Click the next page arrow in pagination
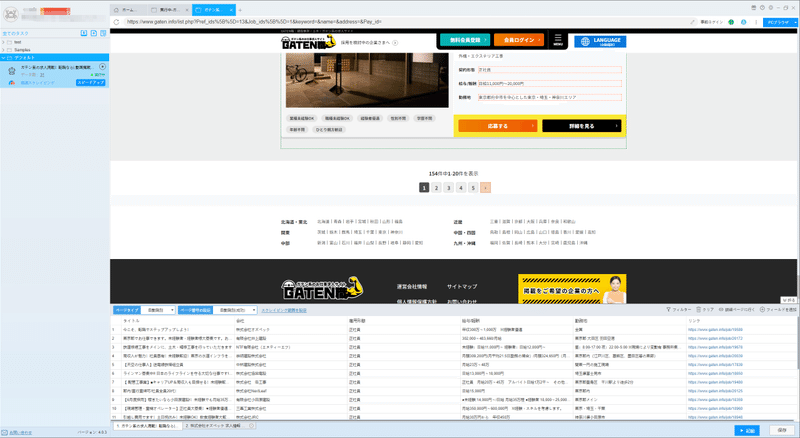 [x=485, y=188]
